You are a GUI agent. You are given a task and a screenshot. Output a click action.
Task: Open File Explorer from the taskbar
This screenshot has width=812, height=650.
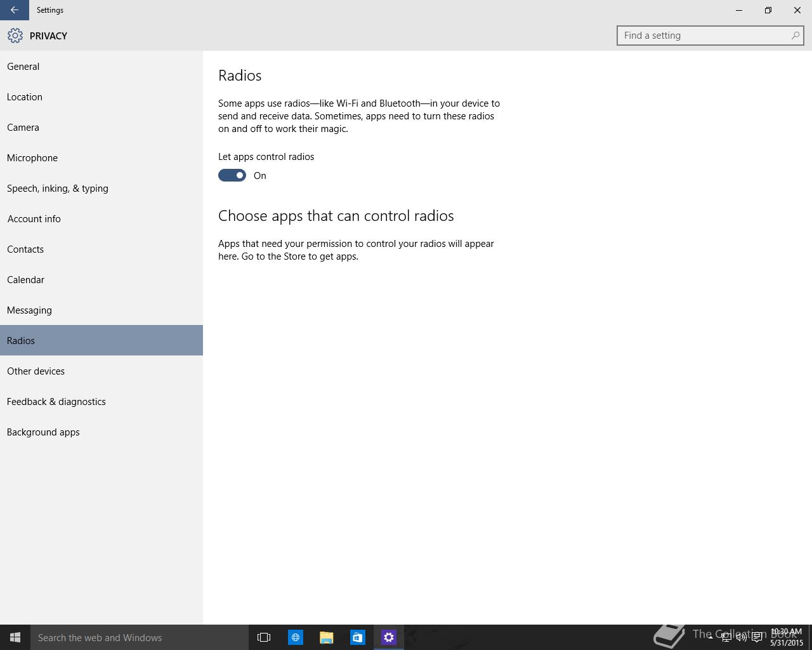(x=326, y=637)
